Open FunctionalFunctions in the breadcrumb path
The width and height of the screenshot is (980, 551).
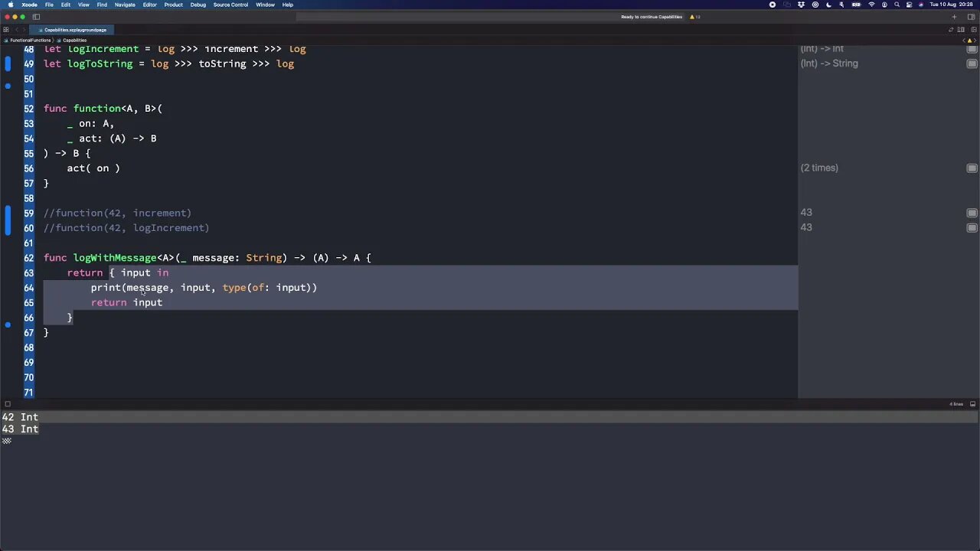(x=29, y=40)
